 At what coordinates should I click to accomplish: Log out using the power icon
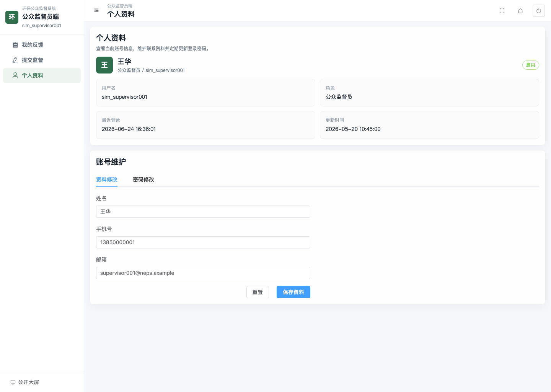click(539, 11)
